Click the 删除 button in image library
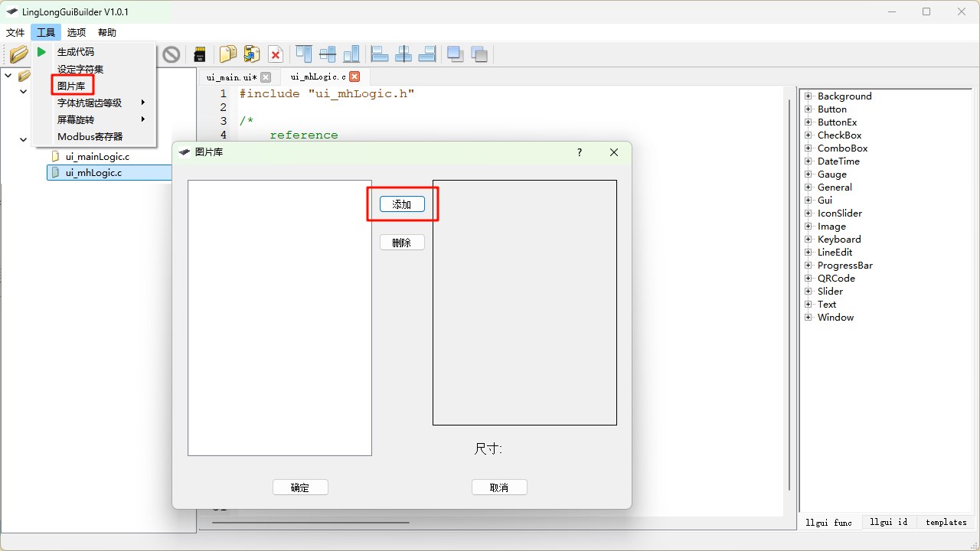The height and width of the screenshot is (551, 980). [402, 243]
